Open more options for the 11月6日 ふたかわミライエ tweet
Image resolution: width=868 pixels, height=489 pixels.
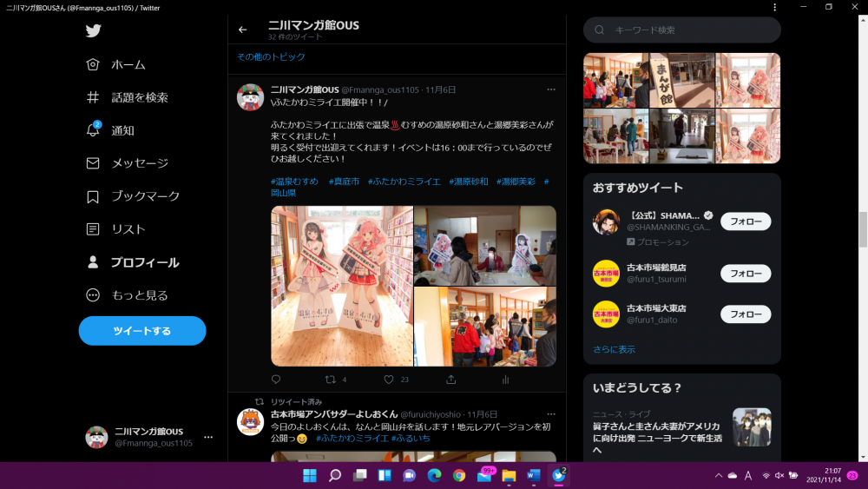[551, 89]
